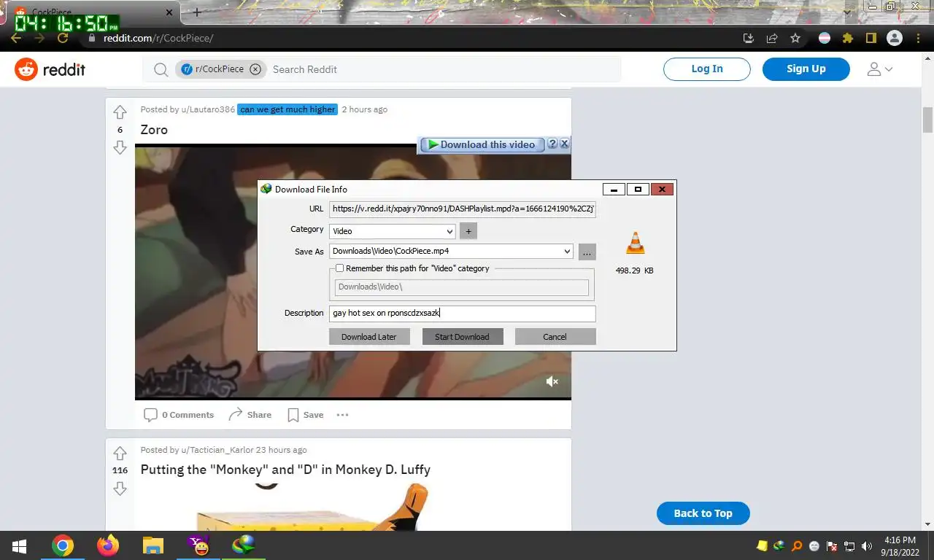Click the page vertical scrollbar thumb

tap(928, 120)
